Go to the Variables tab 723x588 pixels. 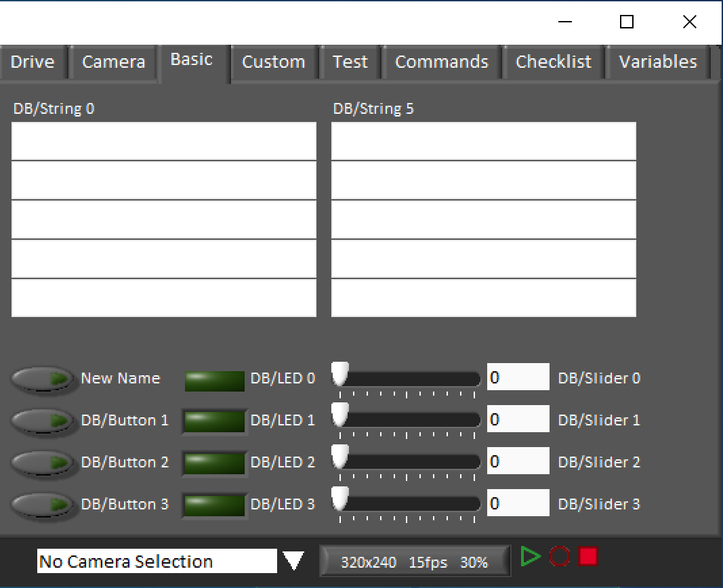pyautogui.click(x=657, y=62)
